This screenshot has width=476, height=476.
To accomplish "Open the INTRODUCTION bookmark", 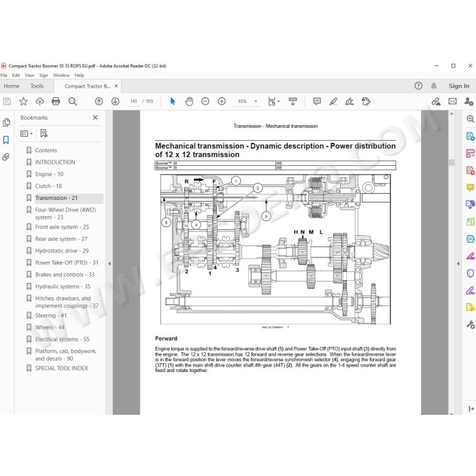I will pos(55,162).
